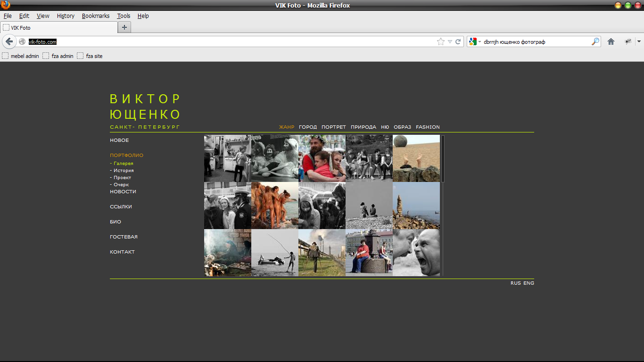644x362 pixels.
Task: Open a new tab with plus button
Action: point(124,27)
